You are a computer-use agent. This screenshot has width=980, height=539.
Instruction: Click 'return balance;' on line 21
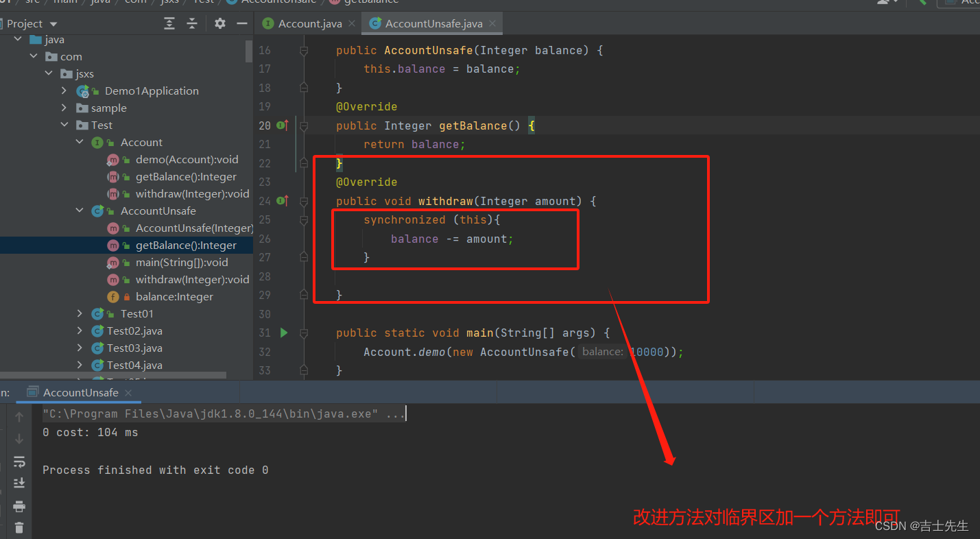coord(414,144)
